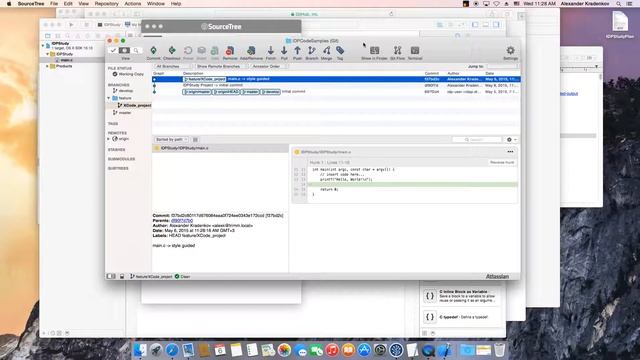This screenshot has width=640, height=360.
Task: Open the Show Remote Branches dropdown
Action: click(221, 66)
